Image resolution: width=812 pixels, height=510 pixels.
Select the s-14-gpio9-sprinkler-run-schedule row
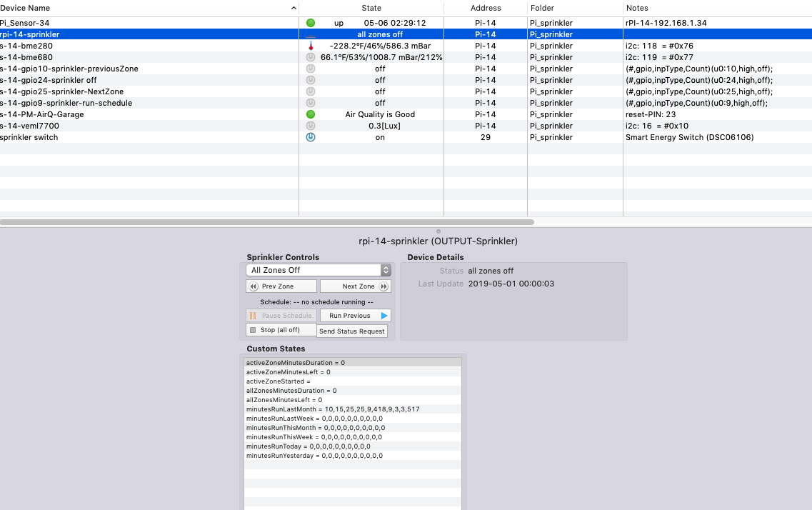tap(406, 103)
